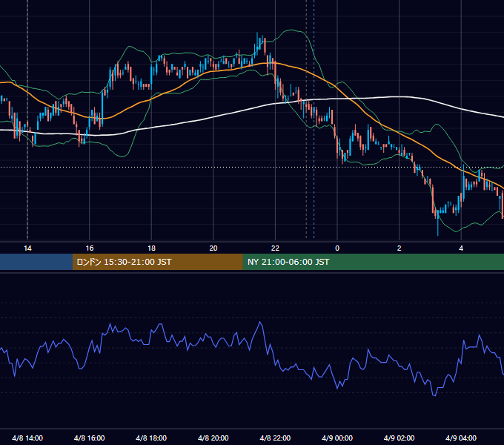Click the NY session bar 21:00-06:00 JST
This screenshot has height=445, width=504.
[x=373, y=262]
